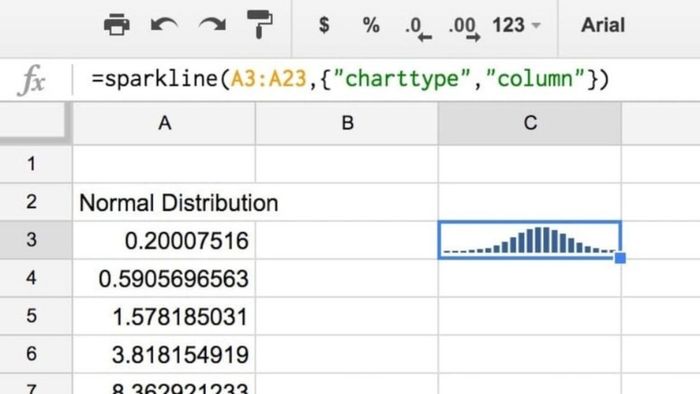
Task: Click the Redo arrow
Action: [212, 25]
